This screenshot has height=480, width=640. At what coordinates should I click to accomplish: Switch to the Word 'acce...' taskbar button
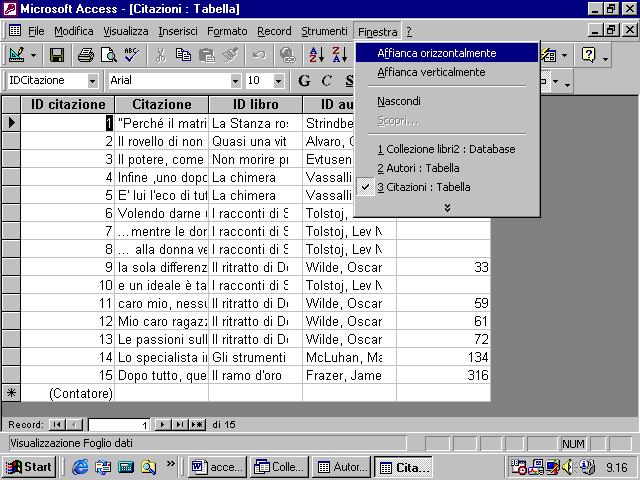click(217, 467)
